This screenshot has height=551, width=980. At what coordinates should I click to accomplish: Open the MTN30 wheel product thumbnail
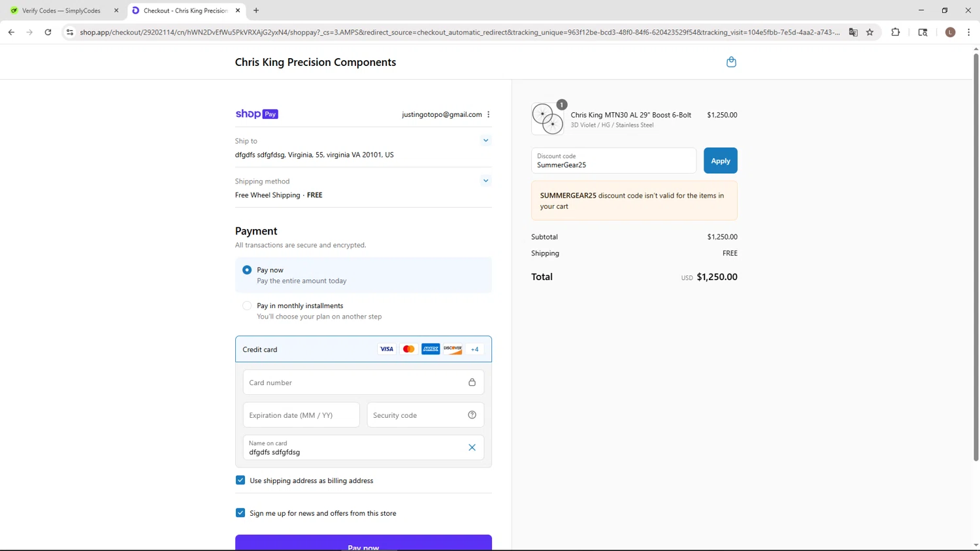click(547, 119)
